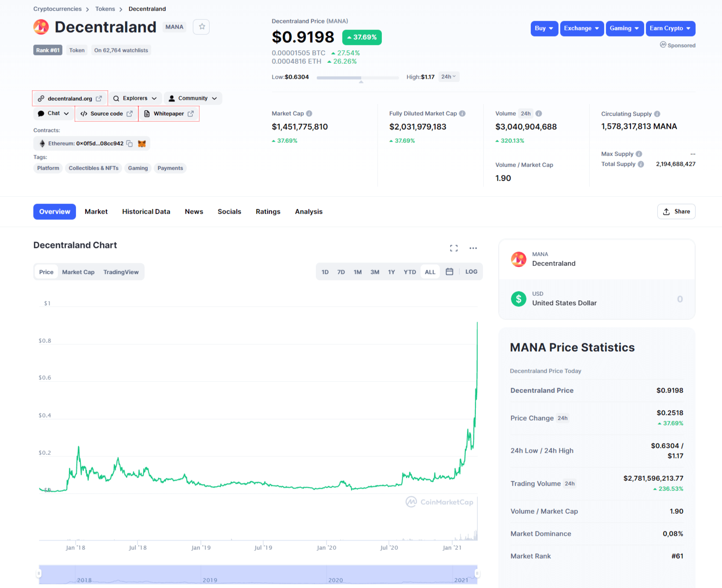This screenshot has height=588, width=722.
Task: Copy the Ethereum contract address
Action: pyautogui.click(x=130, y=144)
